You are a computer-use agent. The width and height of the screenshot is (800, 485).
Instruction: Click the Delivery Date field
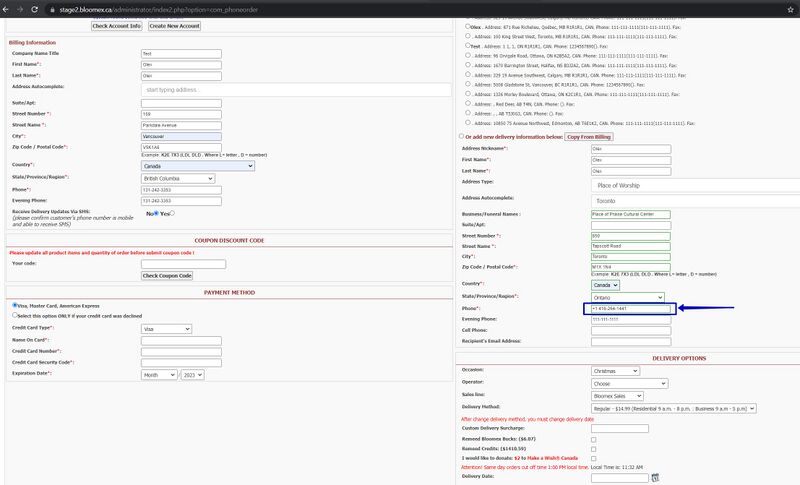pyautogui.click(x=620, y=478)
